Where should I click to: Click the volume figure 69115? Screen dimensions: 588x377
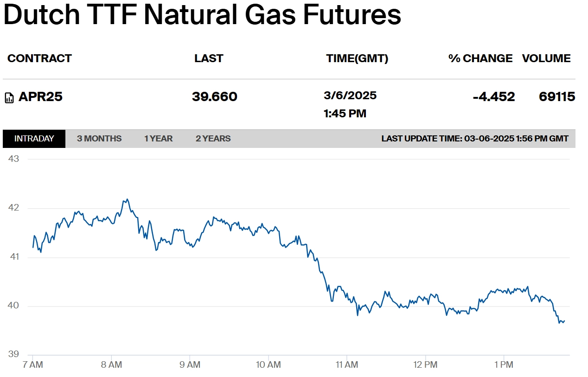(x=557, y=97)
